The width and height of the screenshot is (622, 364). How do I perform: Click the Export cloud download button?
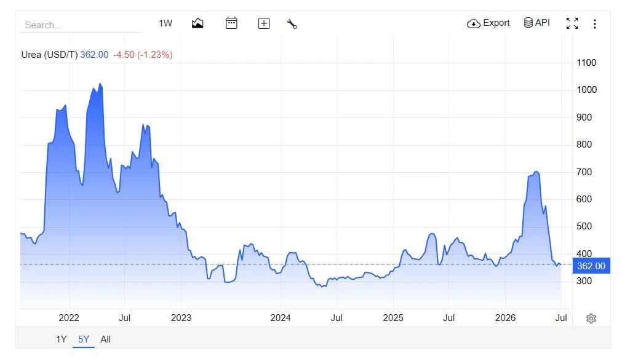(488, 23)
